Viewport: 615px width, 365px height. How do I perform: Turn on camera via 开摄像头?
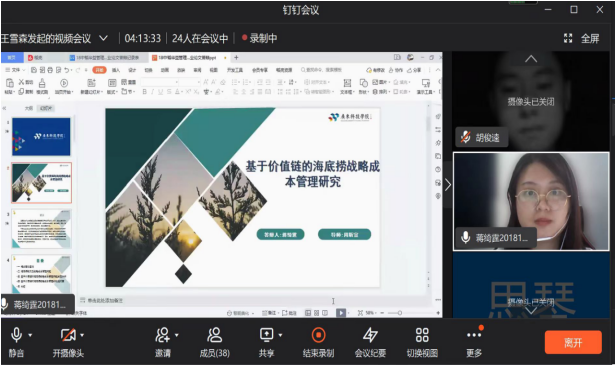coord(68,336)
